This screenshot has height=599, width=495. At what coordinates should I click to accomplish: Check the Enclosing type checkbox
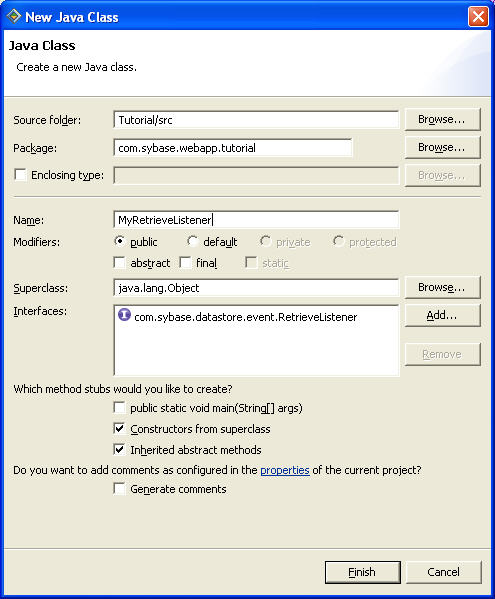coord(20,175)
